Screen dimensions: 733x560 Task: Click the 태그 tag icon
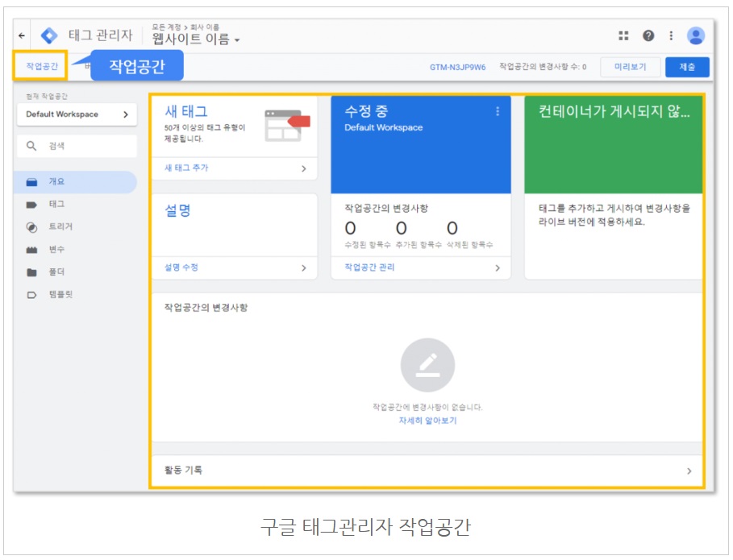pos(31,205)
